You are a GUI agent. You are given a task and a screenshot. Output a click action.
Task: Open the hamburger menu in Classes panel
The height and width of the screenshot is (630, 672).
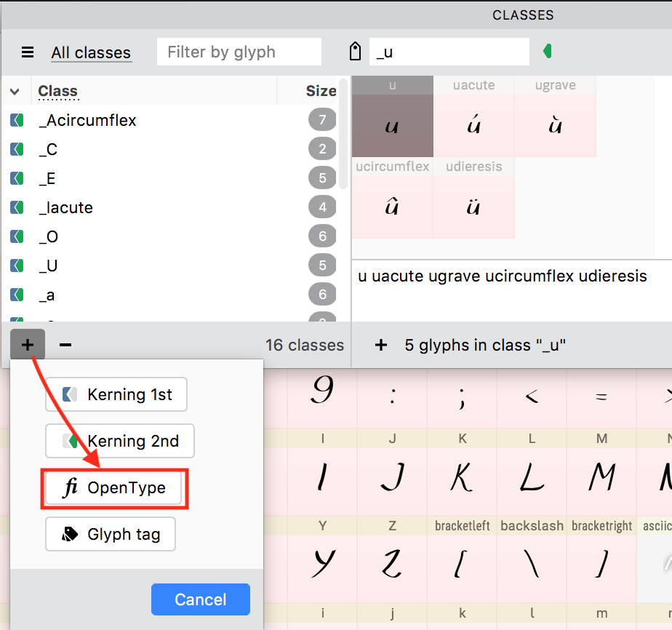click(28, 52)
